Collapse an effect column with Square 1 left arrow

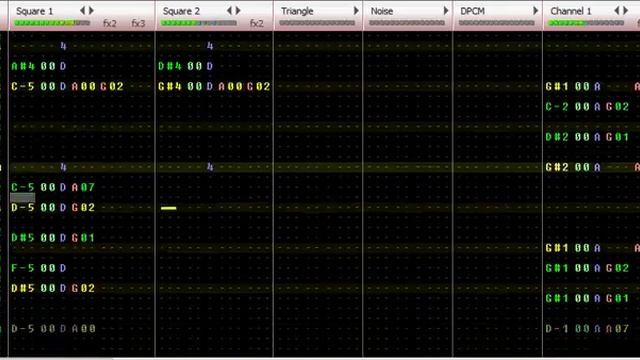pyautogui.click(x=83, y=11)
